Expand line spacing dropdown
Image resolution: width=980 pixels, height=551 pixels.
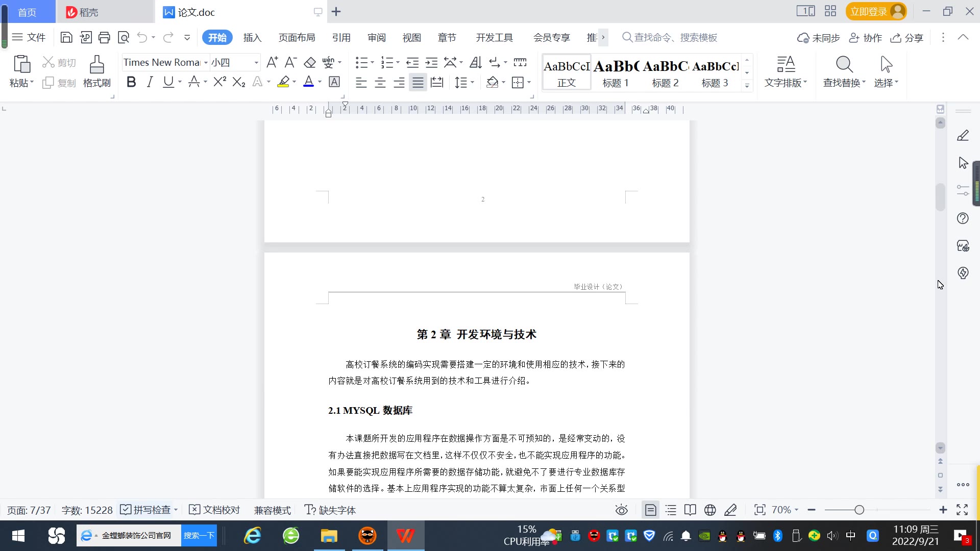[x=473, y=82]
